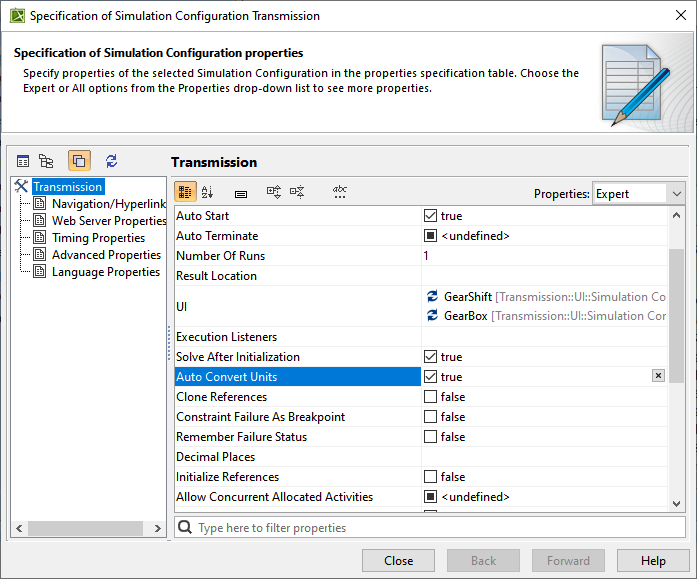The image size is (697, 579).
Task: Select Timing Properties in the tree
Action: coord(98,238)
